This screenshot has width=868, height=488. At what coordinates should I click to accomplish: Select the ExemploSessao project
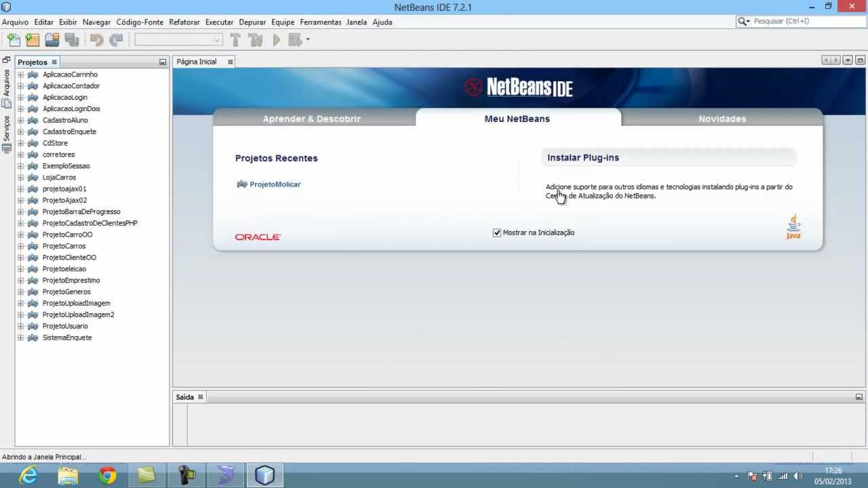[66, 166]
